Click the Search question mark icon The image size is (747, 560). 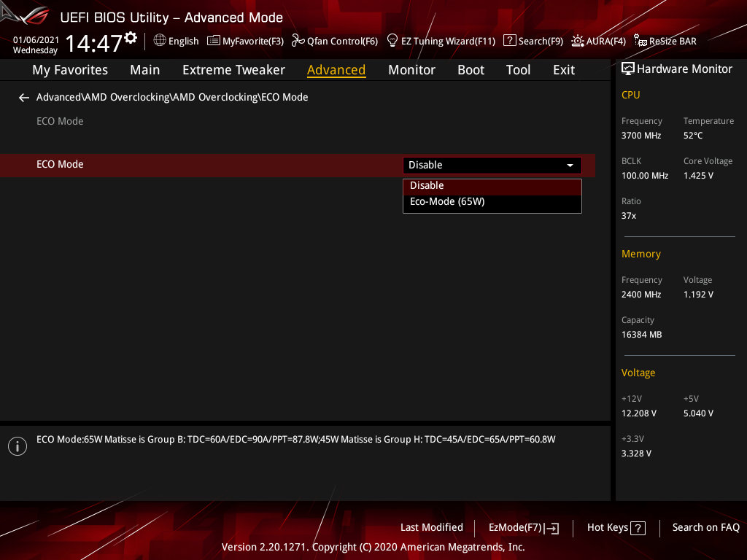tap(509, 41)
